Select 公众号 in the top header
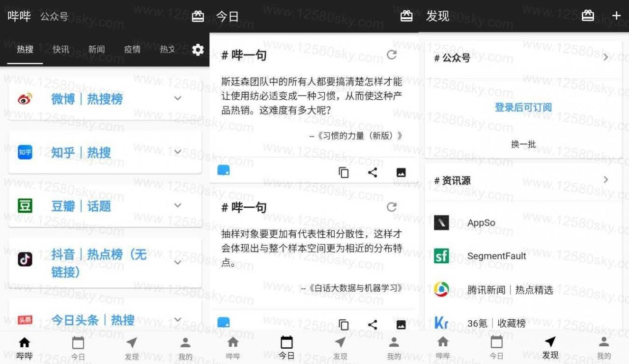Viewport: 629px width, 364px height. coord(54,17)
